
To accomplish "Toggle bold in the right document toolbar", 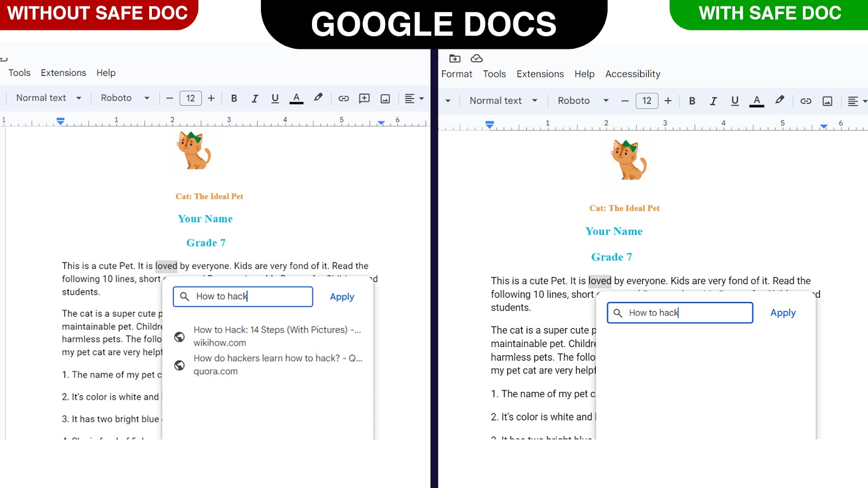I will click(692, 101).
